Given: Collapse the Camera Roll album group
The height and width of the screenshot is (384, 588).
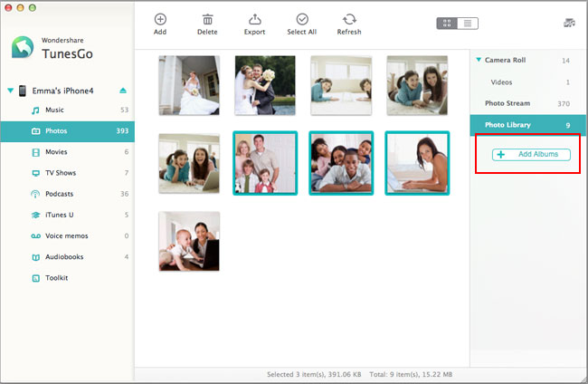Looking at the screenshot, I should [x=479, y=60].
